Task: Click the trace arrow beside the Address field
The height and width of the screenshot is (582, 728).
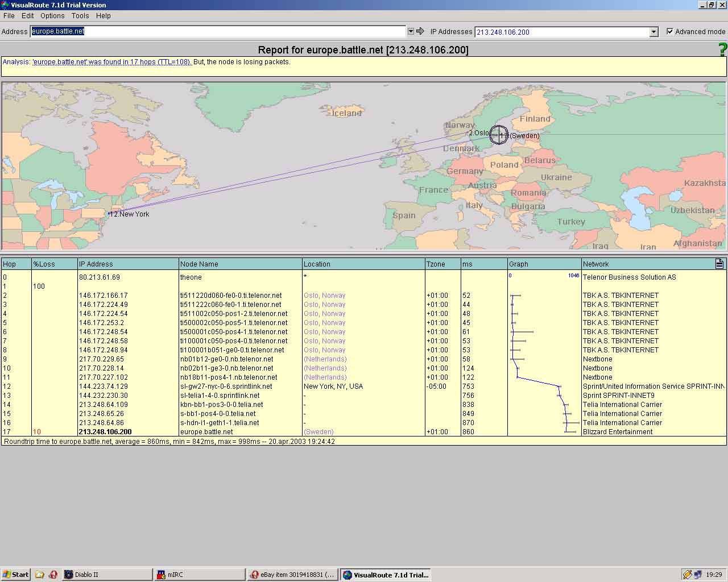Action: tap(420, 31)
